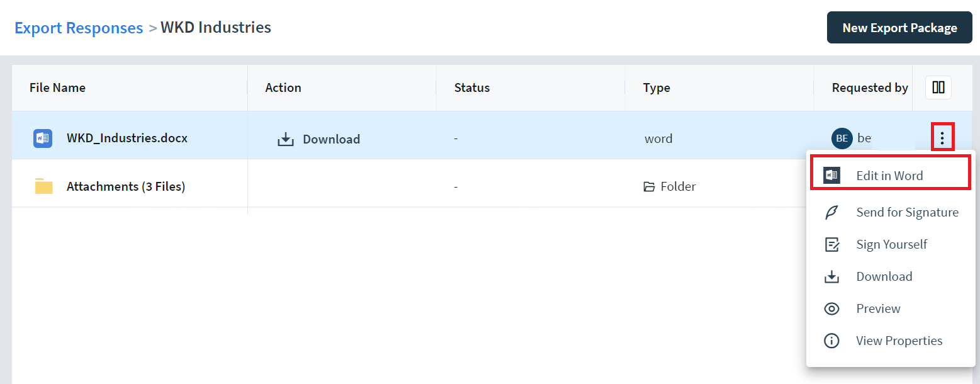Select Sign Yourself menu entry
980x384 pixels.
(891, 244)
